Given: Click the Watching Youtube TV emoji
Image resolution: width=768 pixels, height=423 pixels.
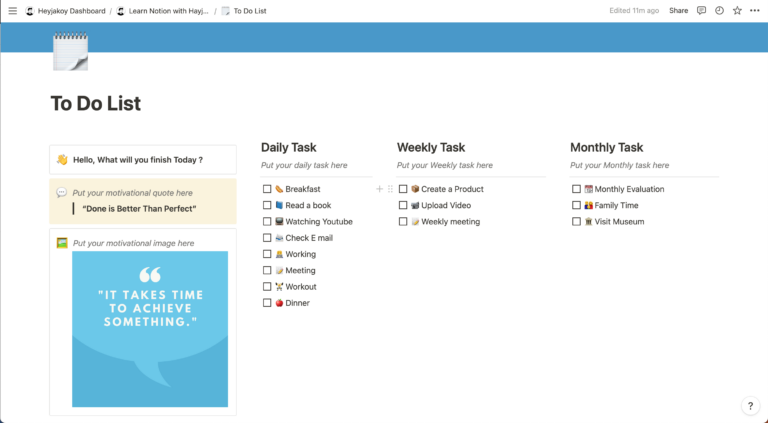Looking at the screenshot, I should point(279,221).
